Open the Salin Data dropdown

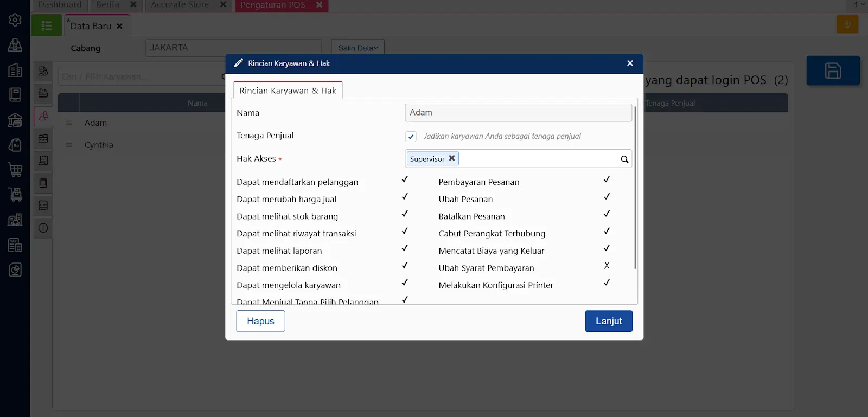click(358, 48)
